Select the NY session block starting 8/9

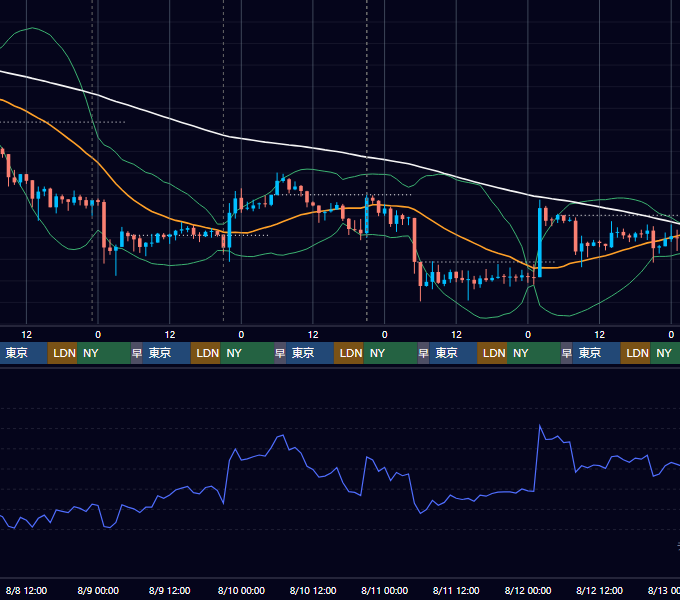click(247, 353)
